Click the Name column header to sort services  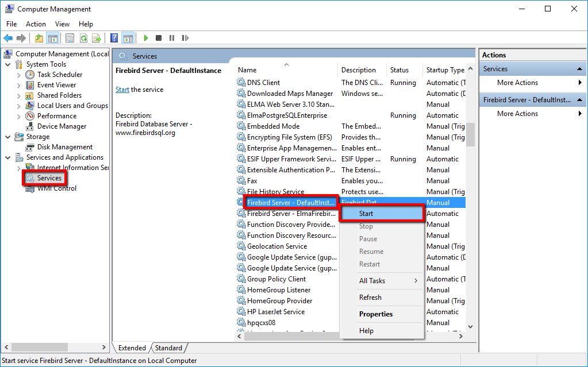click(x=246, y=69)
